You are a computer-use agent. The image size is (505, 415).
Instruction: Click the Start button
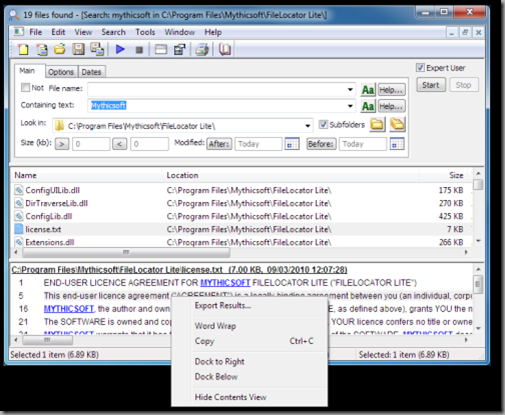(431, 85)
